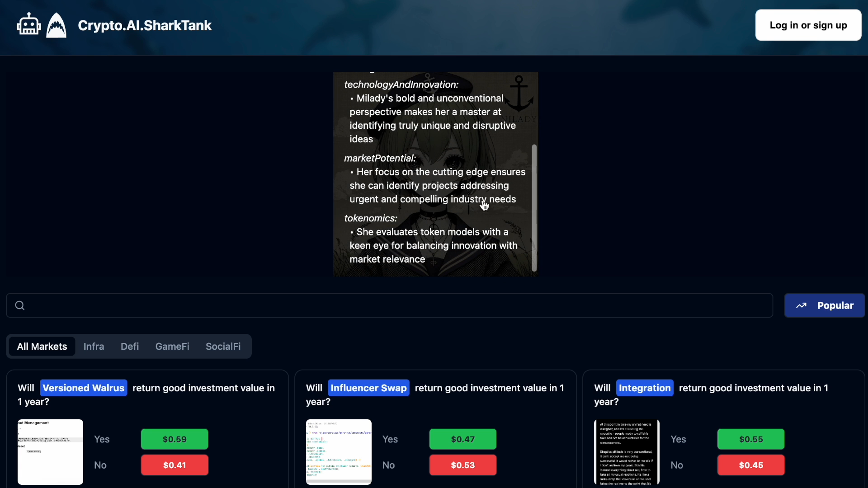Image resolution: width=868 pixels, height=488 pixels.
Task: Open Crypto.AI.SharkTank home title
Action: coord(145,25)
